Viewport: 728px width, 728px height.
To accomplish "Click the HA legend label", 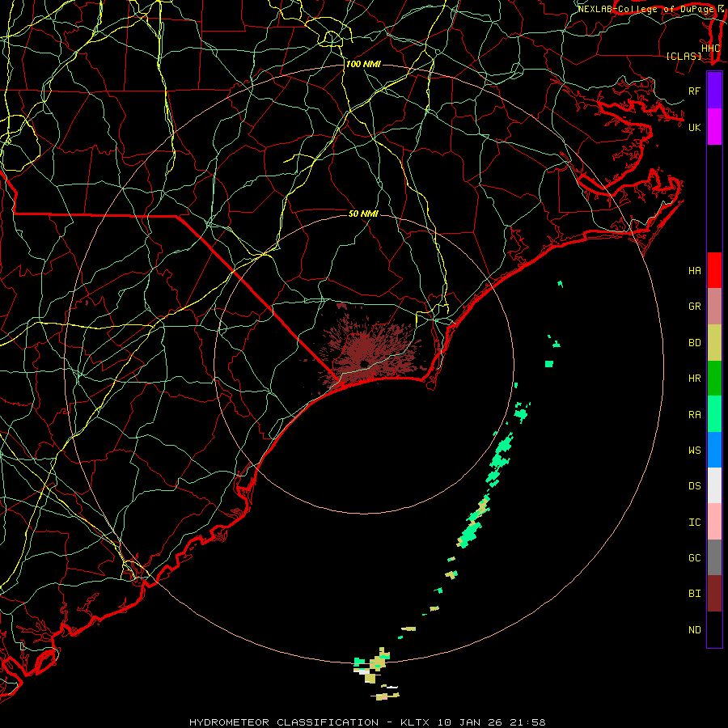I will coord(694,270).
